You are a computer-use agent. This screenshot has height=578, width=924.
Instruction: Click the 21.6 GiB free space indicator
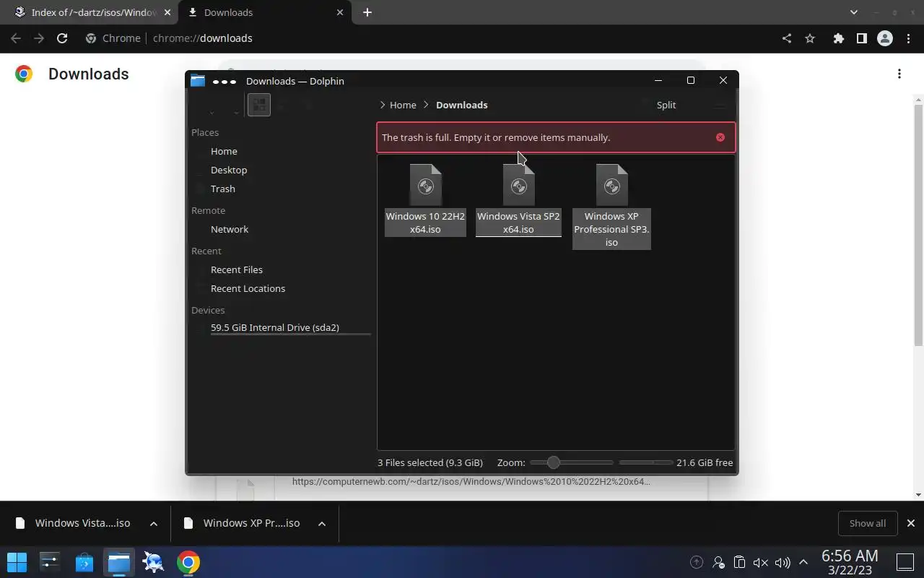coord(705,462)
